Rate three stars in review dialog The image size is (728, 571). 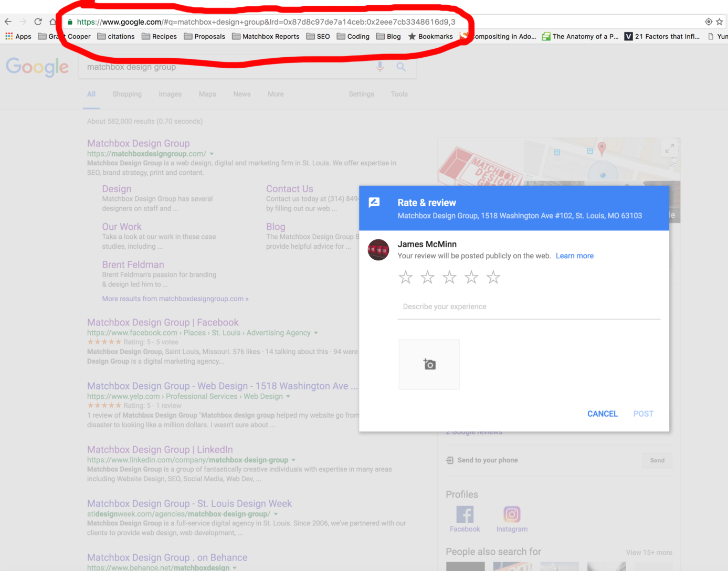449,277
